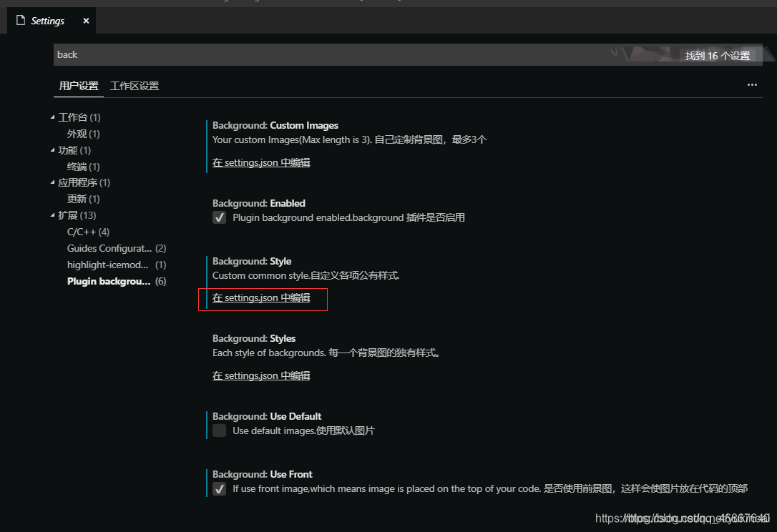Close the Settings tab
777x532 pixels.
tap(86, 21)
